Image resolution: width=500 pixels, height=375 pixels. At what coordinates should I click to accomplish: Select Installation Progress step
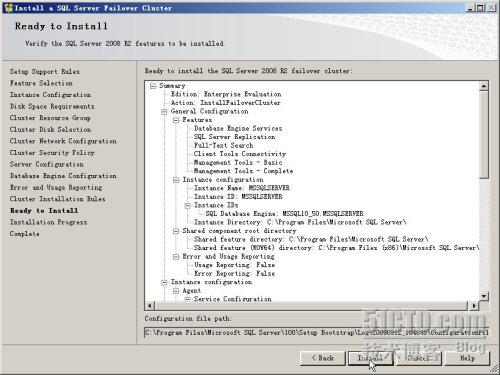(x=48, y=222)
